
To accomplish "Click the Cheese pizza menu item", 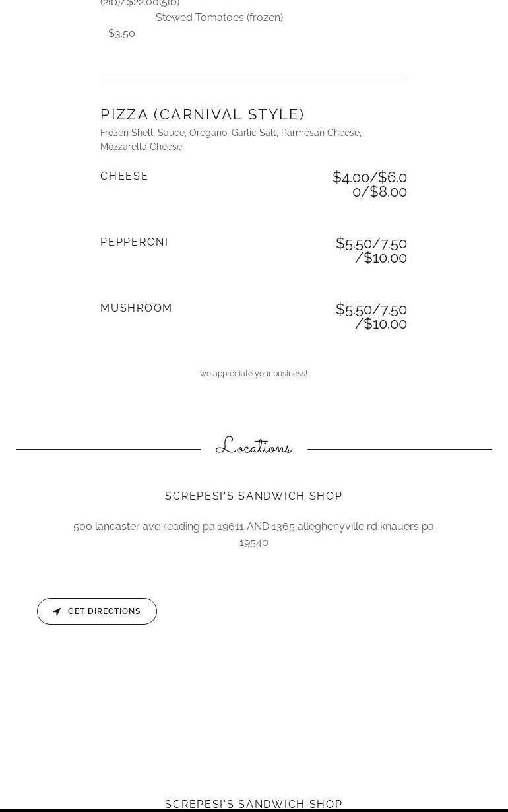I will tap(124, 176).
